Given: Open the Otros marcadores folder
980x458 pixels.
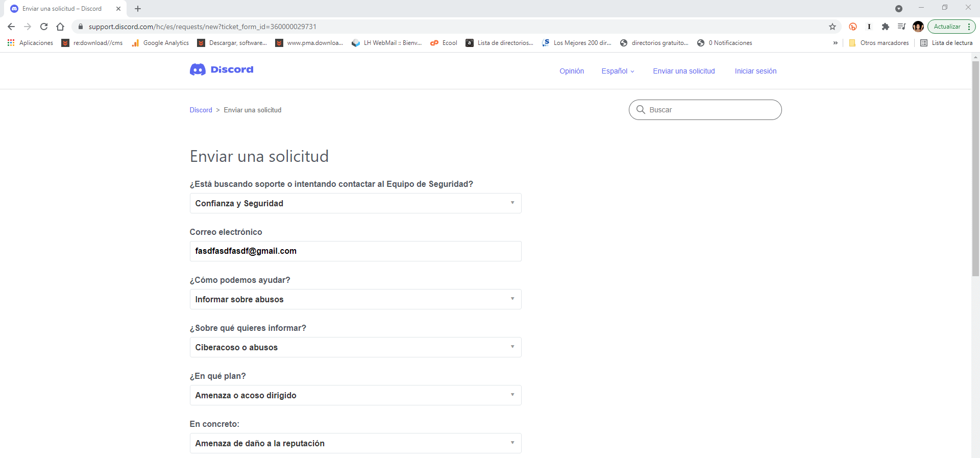Looking at the screenshot, I should point(879,43).
